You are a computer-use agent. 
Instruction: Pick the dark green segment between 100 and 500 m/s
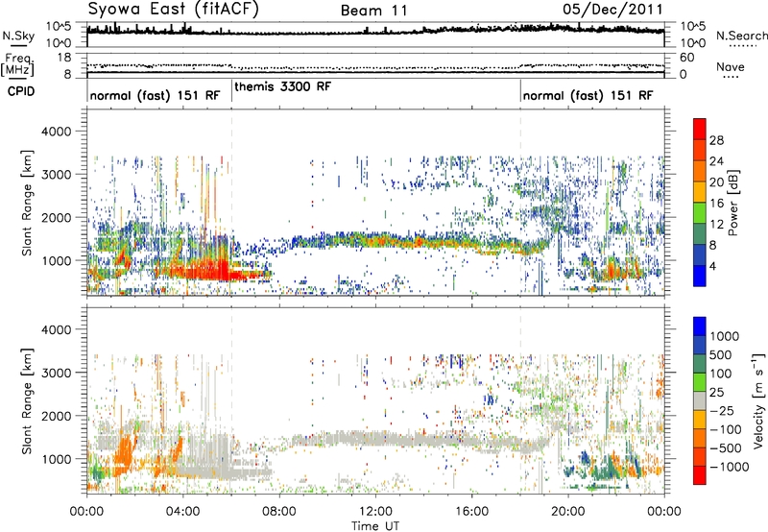tap(700, 364)
